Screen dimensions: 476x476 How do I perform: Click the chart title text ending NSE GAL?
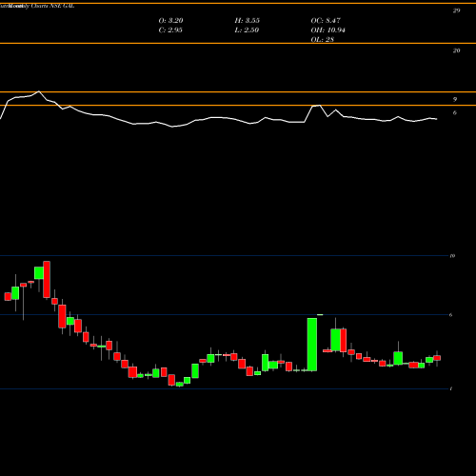(37, 6)
